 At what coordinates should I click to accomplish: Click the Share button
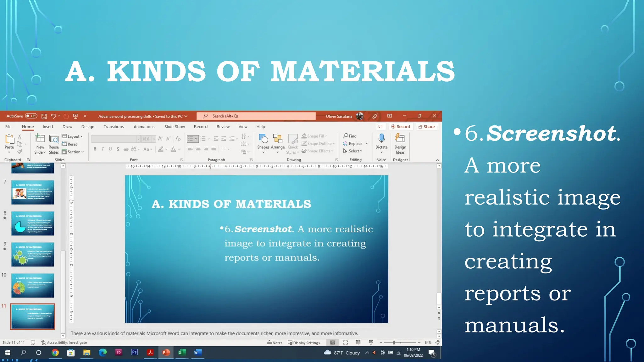click(426, 127)
